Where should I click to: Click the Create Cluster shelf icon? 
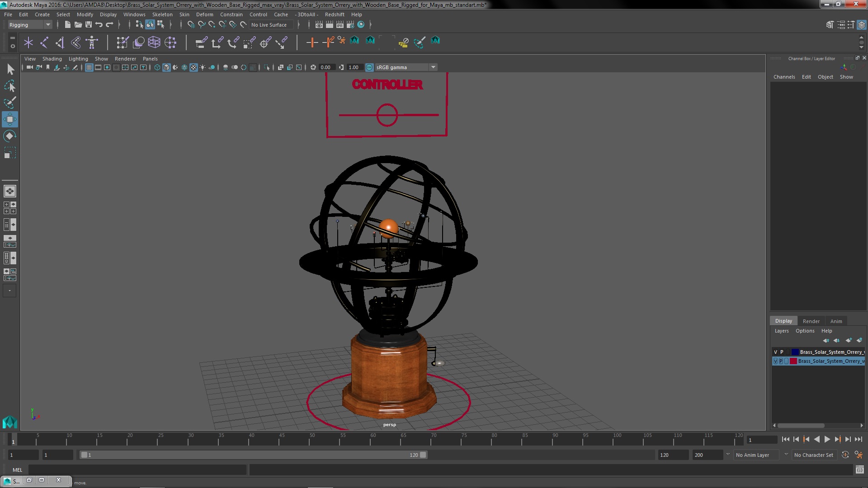pyautogui.click(x=170, y=43)
